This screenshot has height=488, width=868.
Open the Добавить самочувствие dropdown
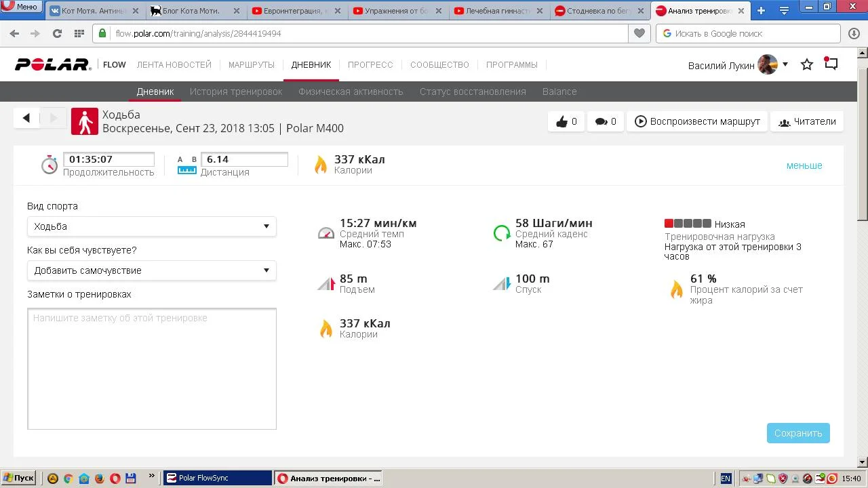[x=151, y=270]
